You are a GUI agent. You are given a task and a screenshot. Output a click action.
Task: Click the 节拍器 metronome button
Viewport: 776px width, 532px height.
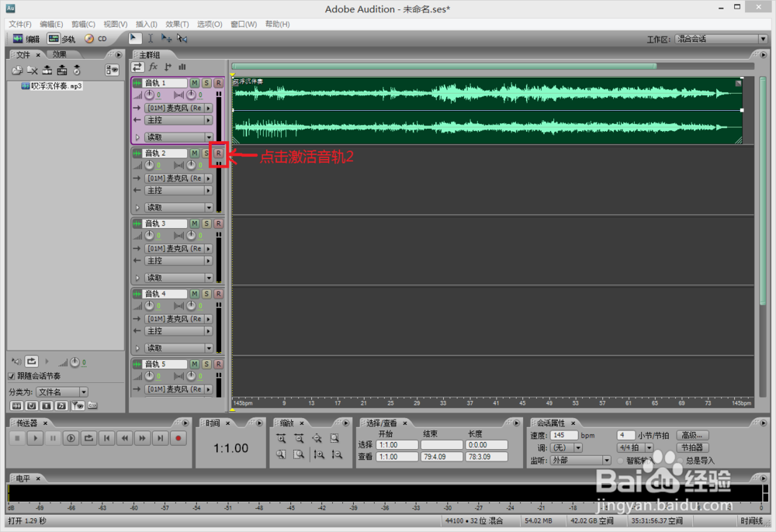692,447
